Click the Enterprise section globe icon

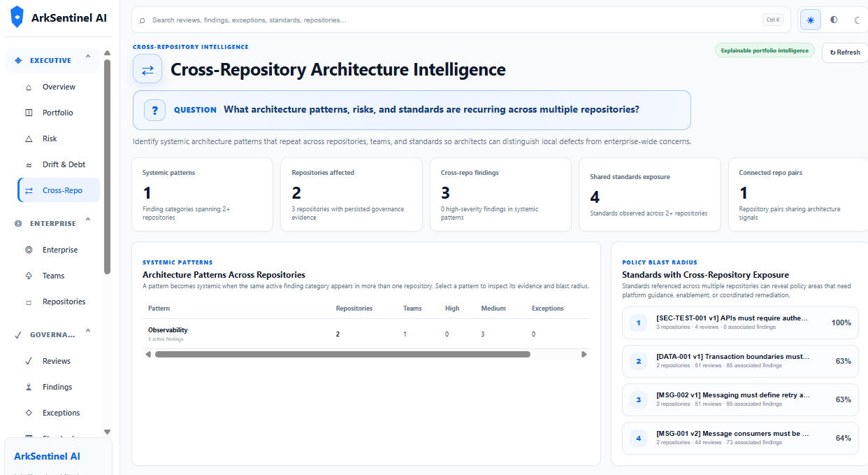[x=18, y=224]
